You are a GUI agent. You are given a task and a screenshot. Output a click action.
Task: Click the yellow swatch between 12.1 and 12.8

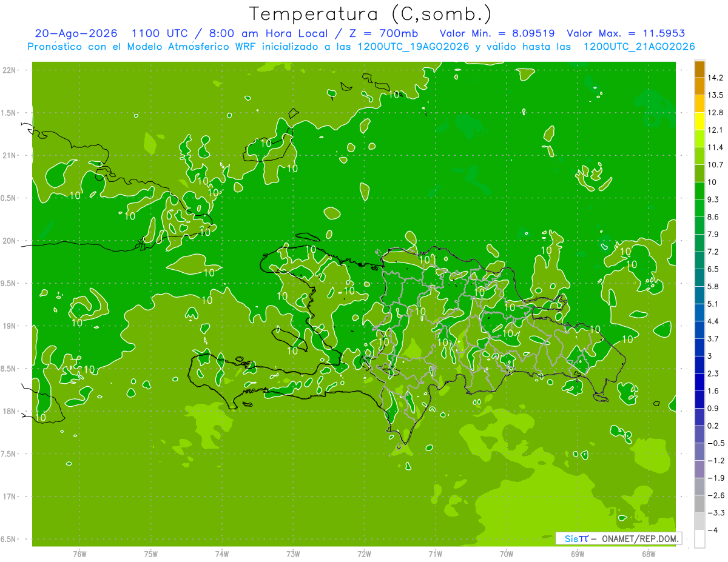pyautogui.click(x=699, y=121)
